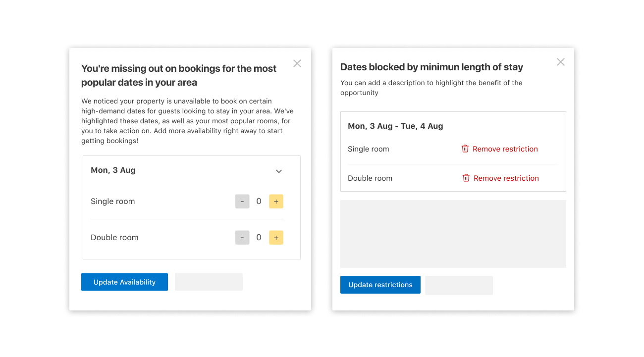Viewport: 644px width, 357px height.
Task: Click the Double room availability count value
Action: (259, 238)
